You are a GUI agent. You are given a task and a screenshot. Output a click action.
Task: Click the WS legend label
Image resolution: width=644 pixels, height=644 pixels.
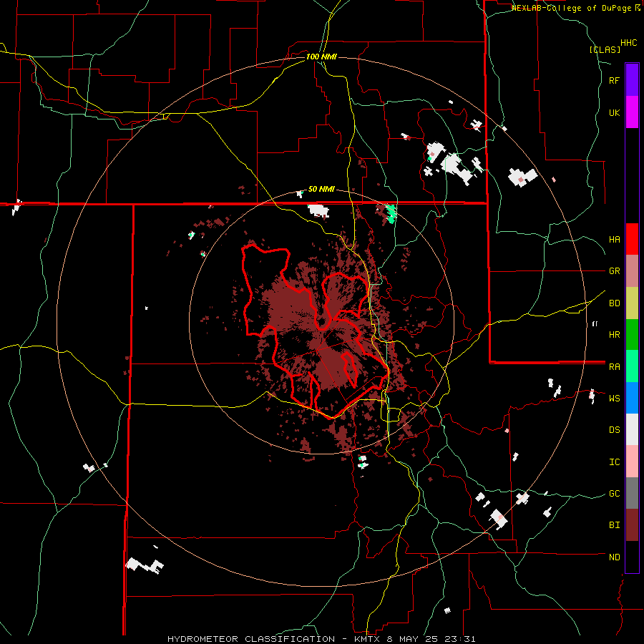(x=614, y=399)
